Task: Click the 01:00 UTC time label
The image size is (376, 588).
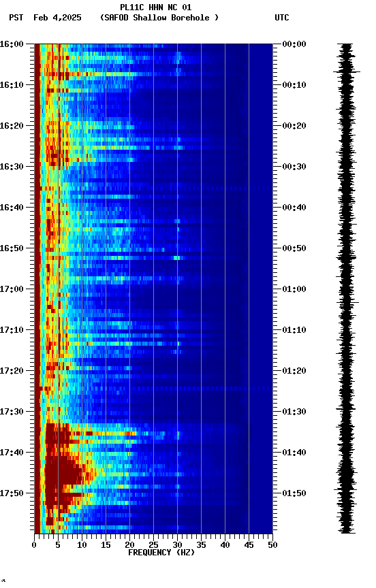Action: click(x=294, y=289)
